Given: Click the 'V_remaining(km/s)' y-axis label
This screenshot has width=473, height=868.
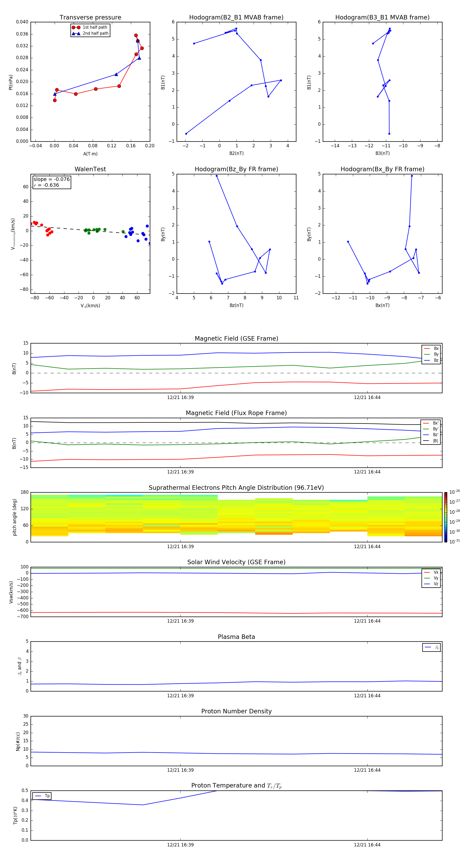Looking at the screenshot, I should pyautogui.click(x=13, y=234).
